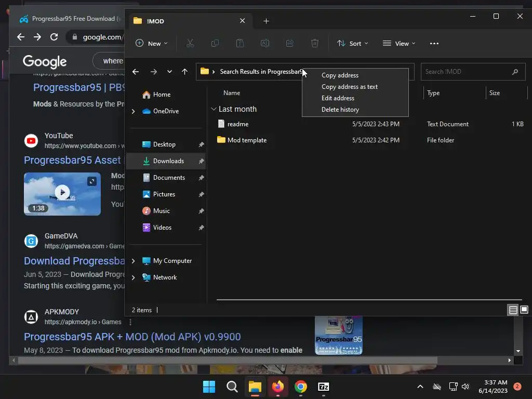Click the Delete trash icon
Screen dimensions: 532x399
pos(315,44)
